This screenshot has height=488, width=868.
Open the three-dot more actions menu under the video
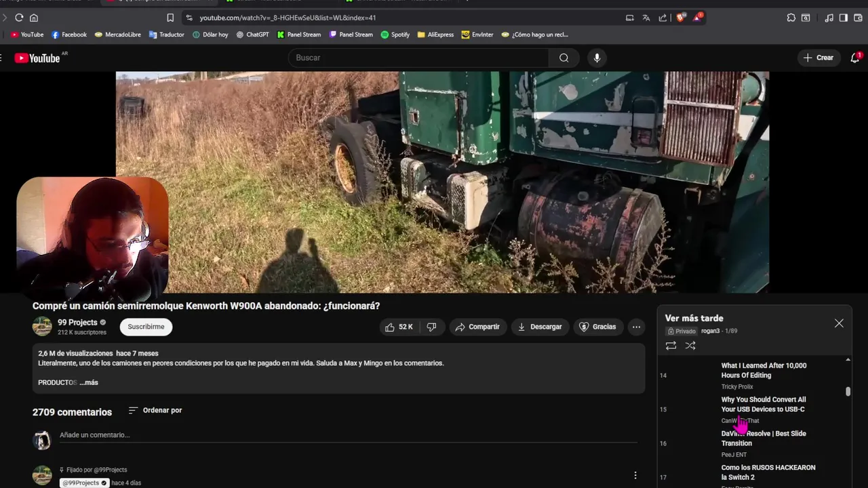[x=636, y=327]
